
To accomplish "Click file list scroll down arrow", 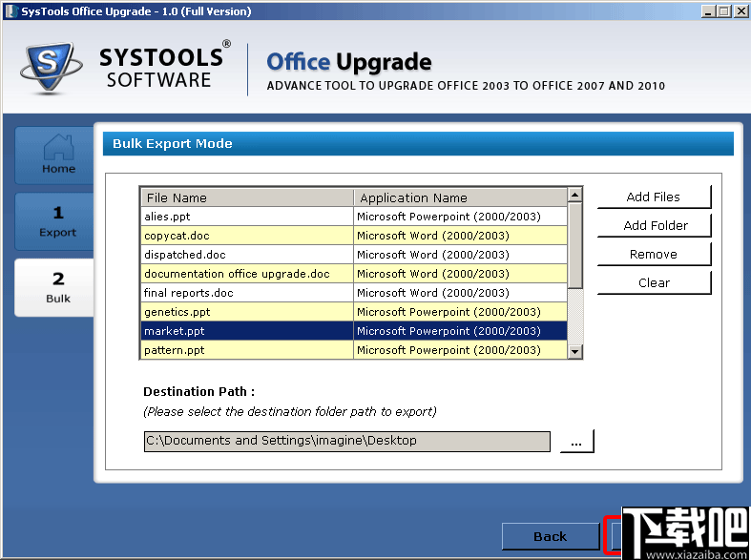I will [x=574, y=351].
